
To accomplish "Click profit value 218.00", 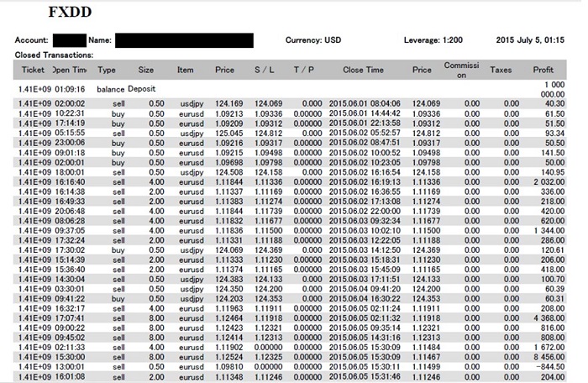I will click(553, 202).
